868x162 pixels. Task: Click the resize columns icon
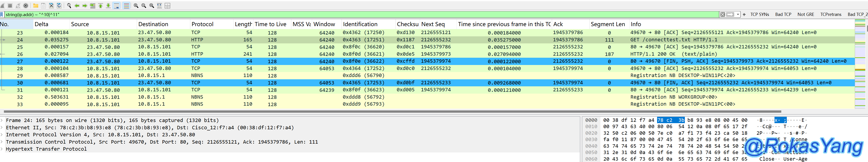167,6
